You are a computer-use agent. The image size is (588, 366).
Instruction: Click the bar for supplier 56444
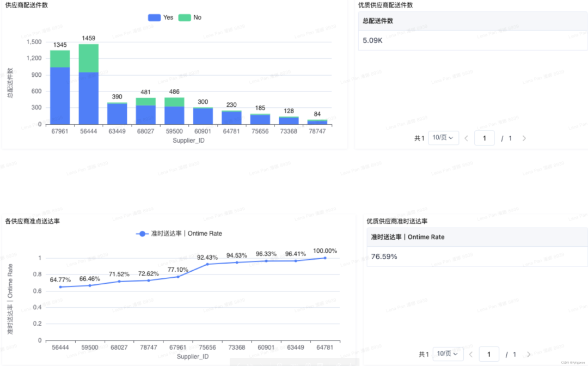point(89,84)
